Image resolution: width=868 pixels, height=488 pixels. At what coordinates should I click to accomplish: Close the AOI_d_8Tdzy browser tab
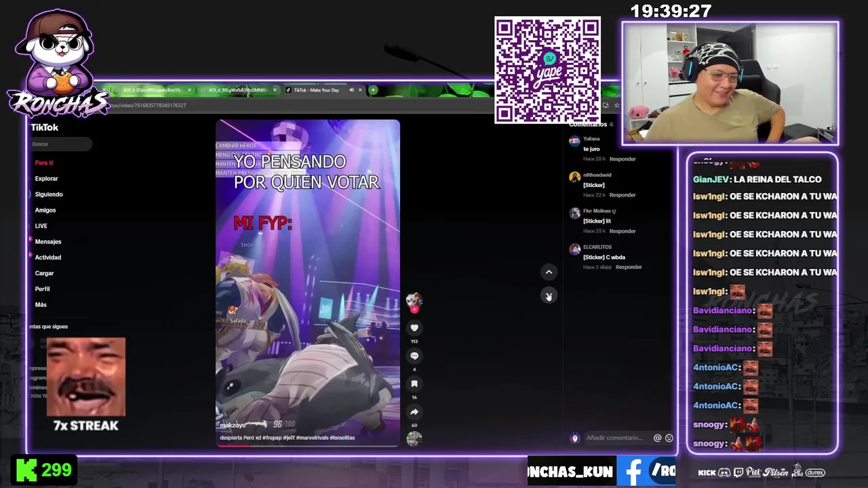(189, 90)
